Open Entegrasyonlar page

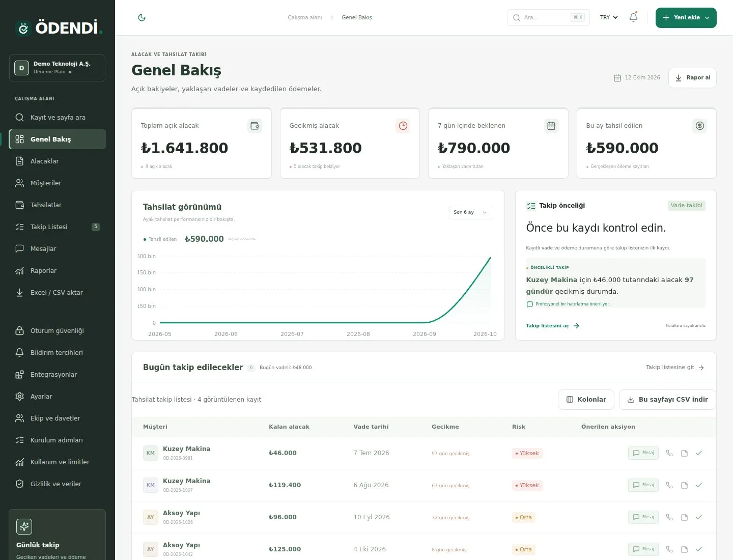57,374
